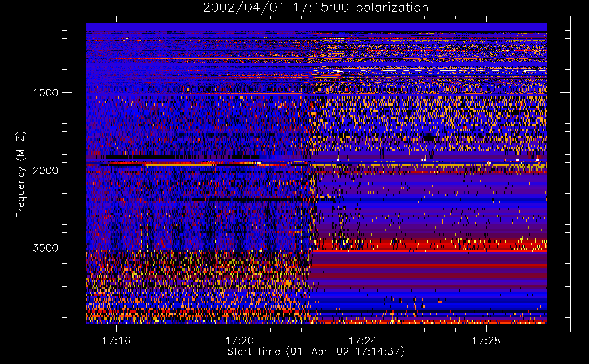This screenshot has width=589, height=364.
Task: Click the small orange streak near 17:22 around 1250 MHz
Action: coord(313,114)
